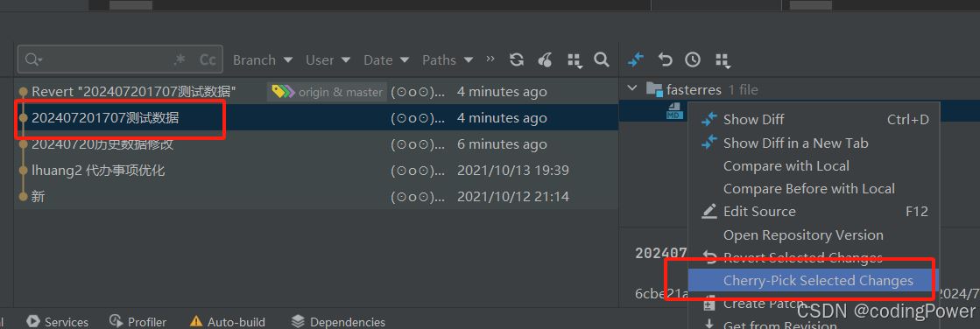The height and width of the screenshot is (329, 980).
Task: Open the Date filter dropdown
Action: pyautogui.click(x=386, y=59)
